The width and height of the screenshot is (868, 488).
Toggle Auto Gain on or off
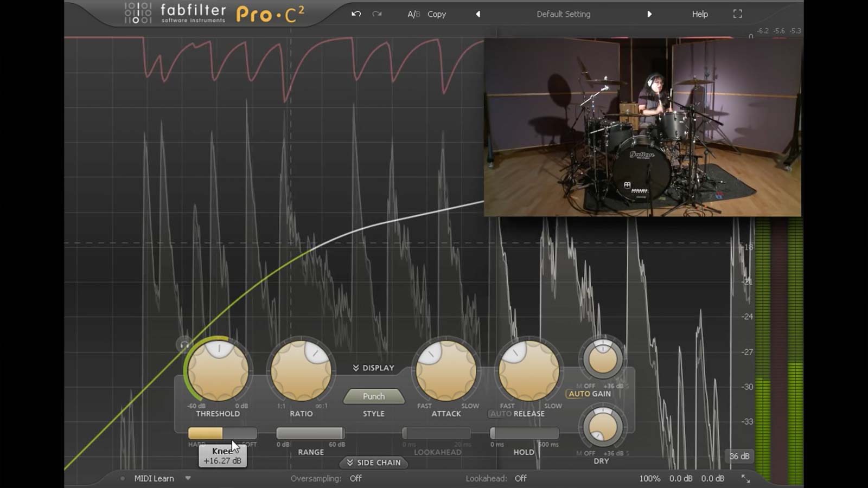click(x=589, y=394)
